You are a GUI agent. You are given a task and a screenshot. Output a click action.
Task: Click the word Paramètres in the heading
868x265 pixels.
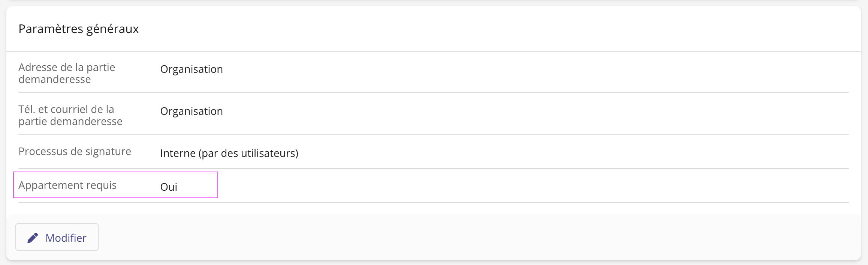tap(51, 29)
